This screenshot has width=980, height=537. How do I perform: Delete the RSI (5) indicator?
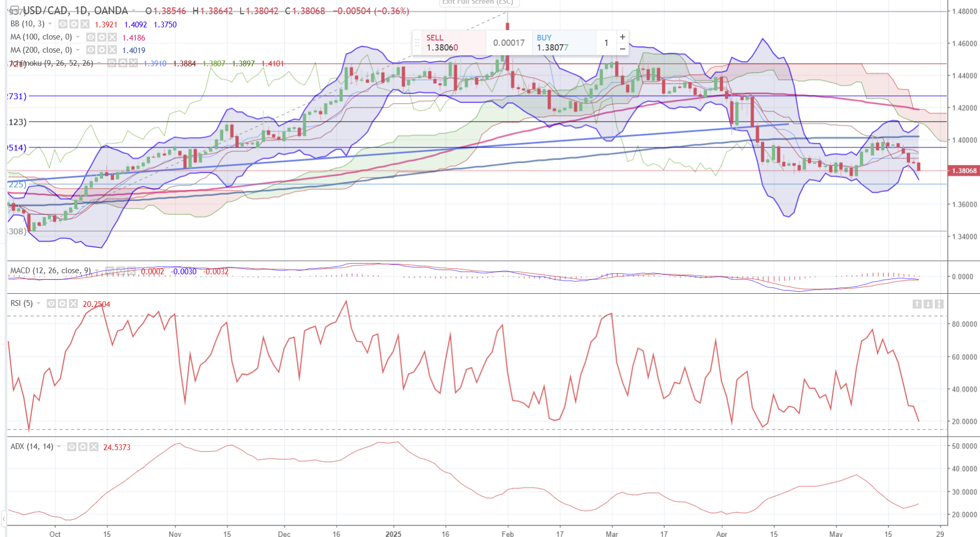pos(73,304)
